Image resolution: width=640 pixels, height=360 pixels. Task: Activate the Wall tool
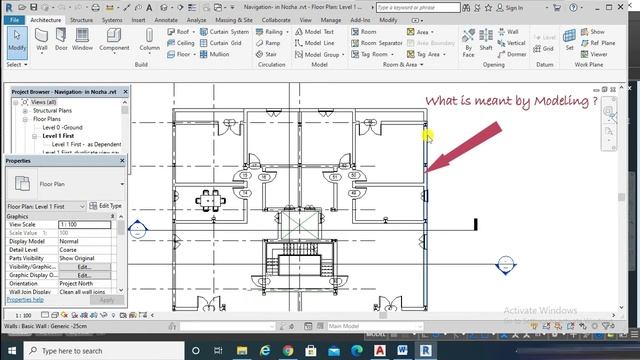pyautogui.click(x=42, y=40)
